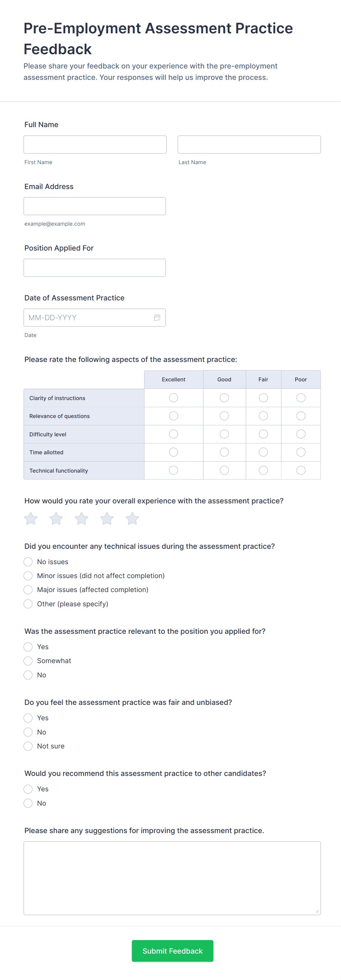Click the Email Address text field
Image resolution: width=341 pixels, height=980 pixels.
pyautogui.click(x=94, y=206)
